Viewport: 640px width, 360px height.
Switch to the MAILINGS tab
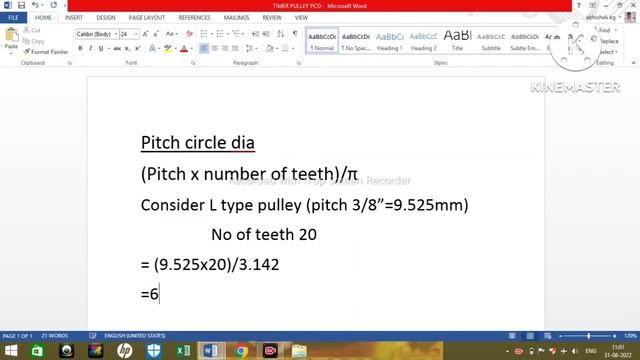click(x=236, y=18)
